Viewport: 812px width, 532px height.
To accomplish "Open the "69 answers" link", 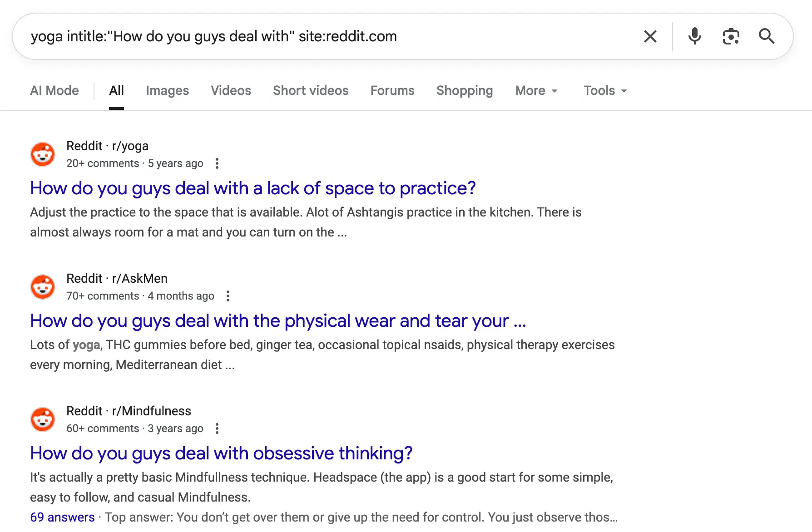I will (x=62, y=517).
